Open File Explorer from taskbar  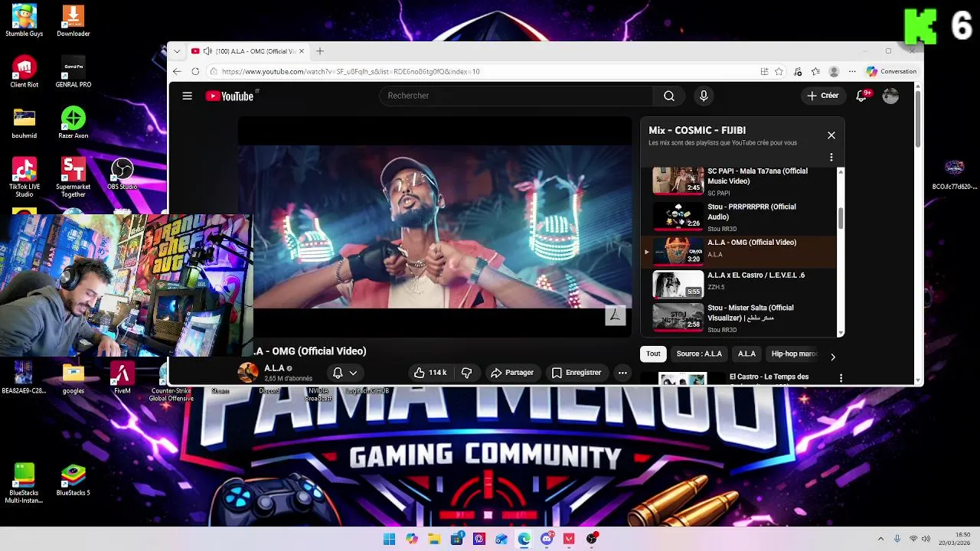[434, 539]
